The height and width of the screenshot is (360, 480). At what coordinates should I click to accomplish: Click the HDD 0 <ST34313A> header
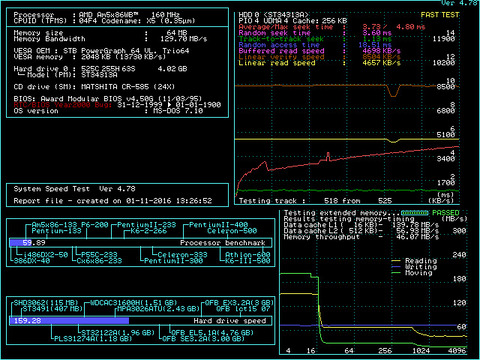click(274, 15)
